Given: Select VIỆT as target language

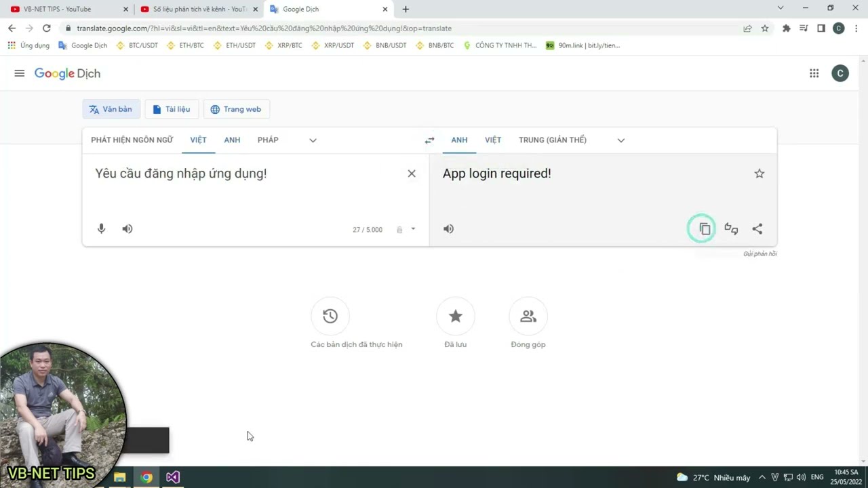Looking at the screenshot, I should point(493,140).
